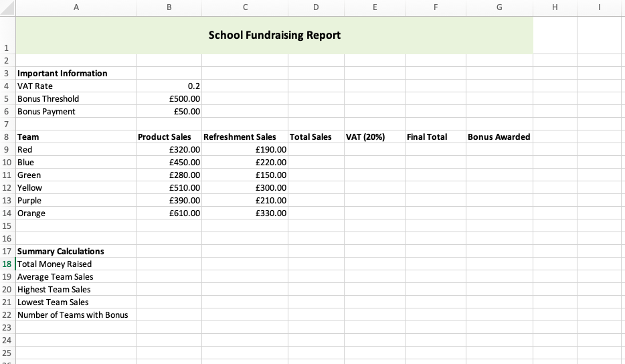Select the Bonus Awarded heading cell
This screenshot has width=625, height=364.
pyautogui.click(x=499, y=137)
